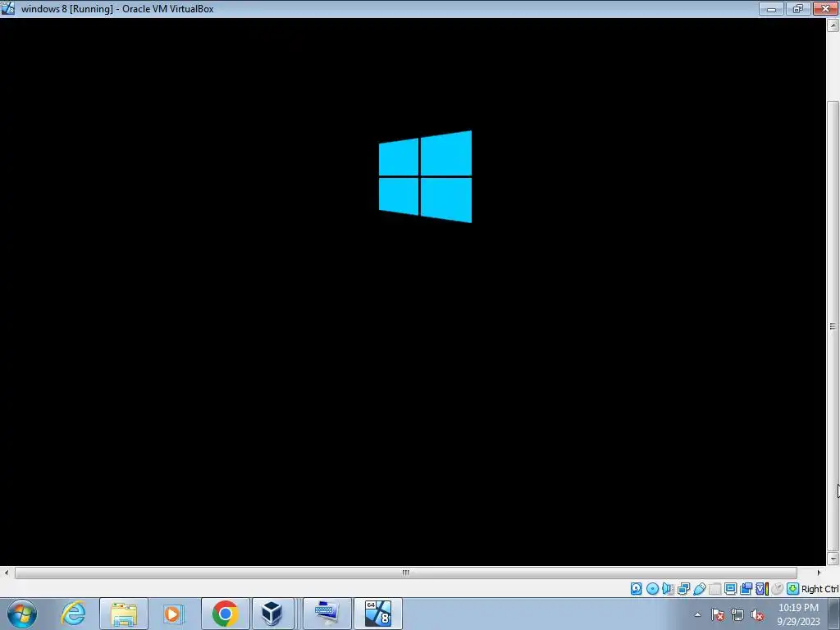Click the vertical scrollbar thumb

click(x=833, y=326)
